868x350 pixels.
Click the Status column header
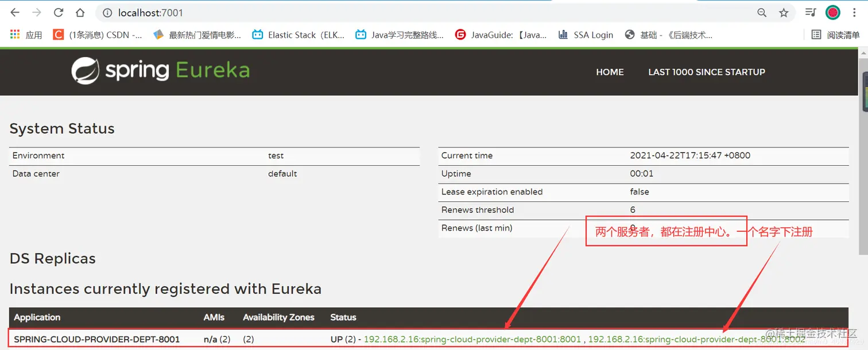(343, 317)
